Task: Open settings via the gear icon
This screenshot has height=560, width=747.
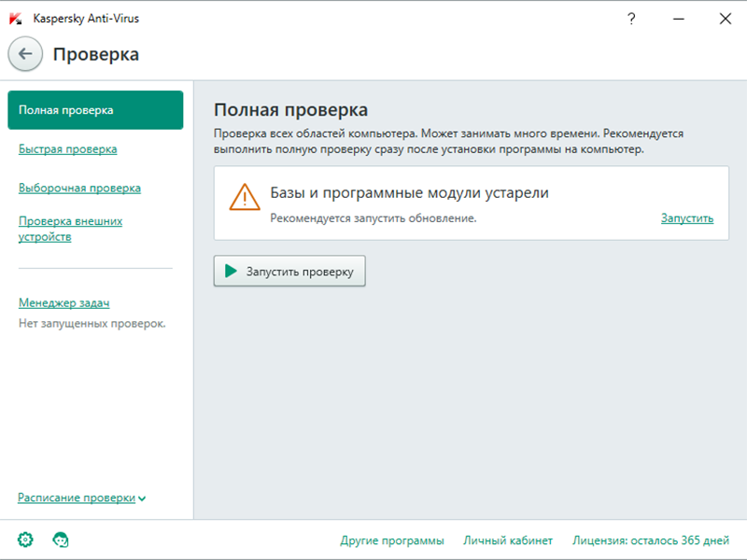Action: click(x=25, y=539)
